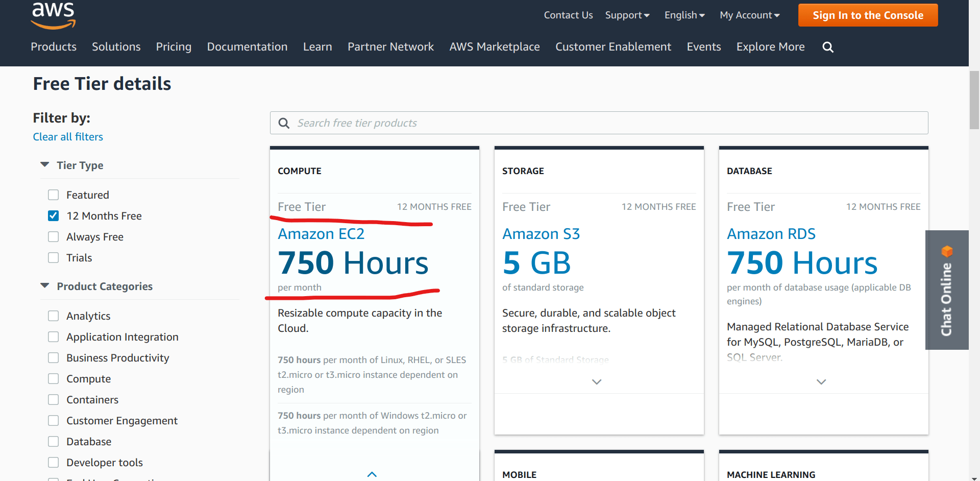Image resolution: width=980 pixels, height=481 pixels.
Task: Open the English language dropdown
Action: pyautogui.click(x=684, y=15)
